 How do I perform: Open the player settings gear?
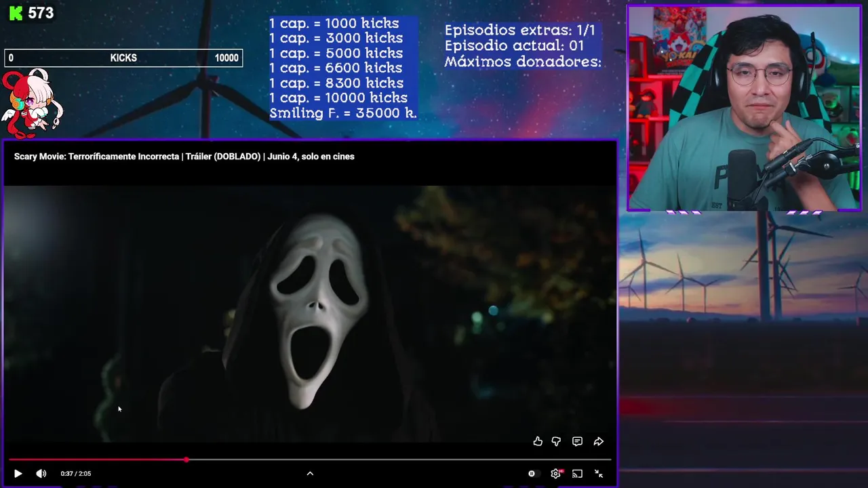(556, 474)
